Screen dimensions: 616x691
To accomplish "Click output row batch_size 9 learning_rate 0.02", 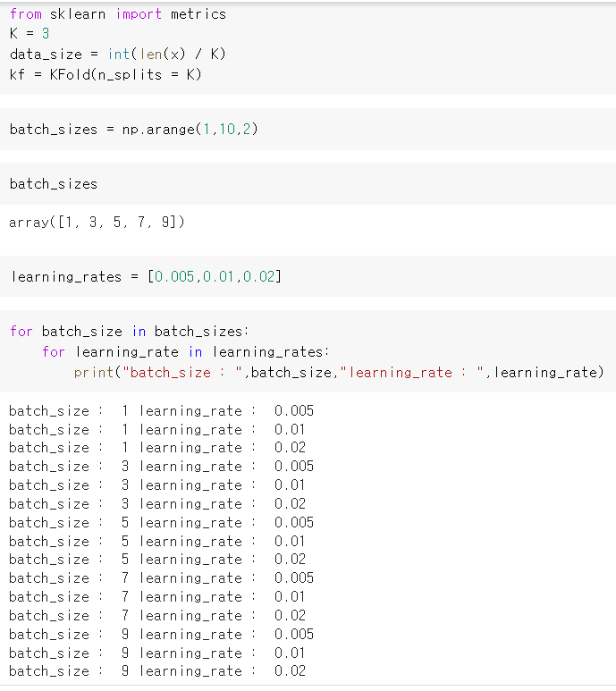I will [157, 671].
